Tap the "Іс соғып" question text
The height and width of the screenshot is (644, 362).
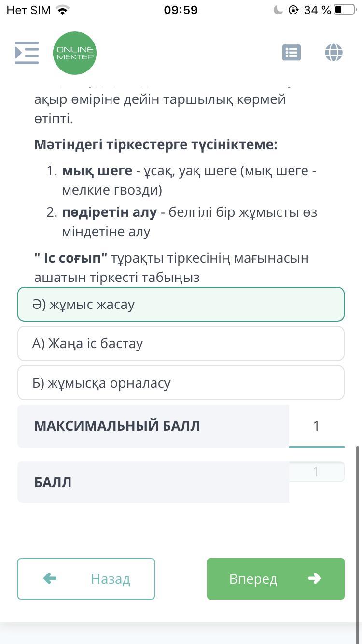[x=171, y=267]
